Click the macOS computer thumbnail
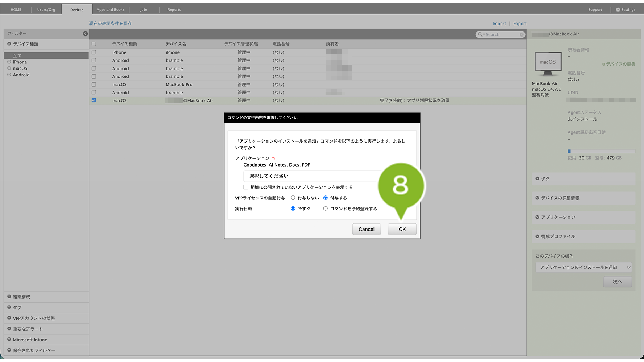 (548, 64)
